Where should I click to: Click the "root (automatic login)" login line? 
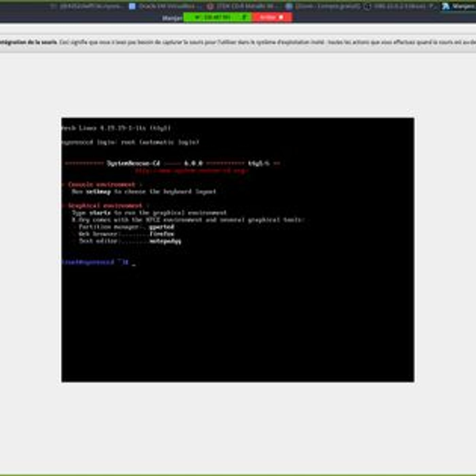[160, 142]
